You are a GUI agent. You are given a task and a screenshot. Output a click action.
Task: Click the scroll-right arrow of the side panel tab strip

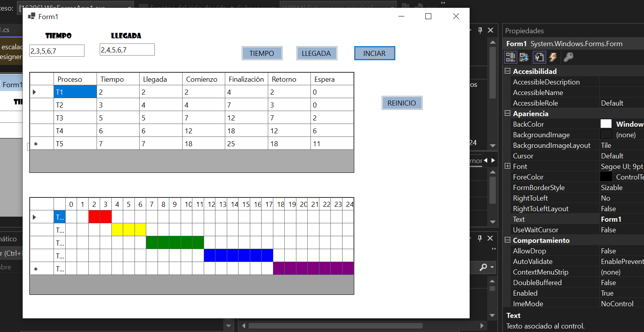tap(493, 160)
